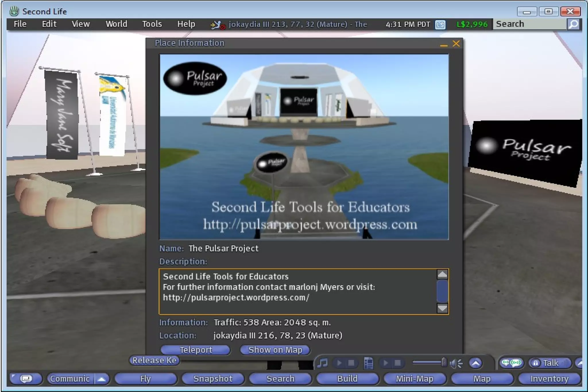Click the Search field in the top bar
The height and width of the screenshot is (392, 588).
pyautogui.click(x=530, y=24)
